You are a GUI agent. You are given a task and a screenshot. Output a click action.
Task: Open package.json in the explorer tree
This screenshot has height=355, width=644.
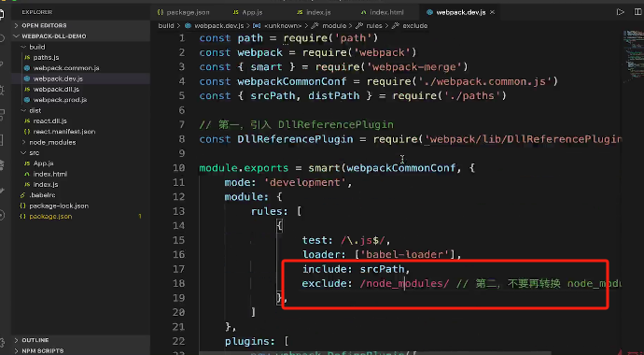50,217
